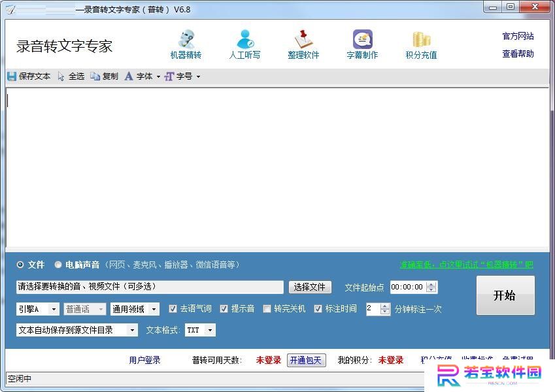Select the 电脑声音 radio option

pos(58,265)
